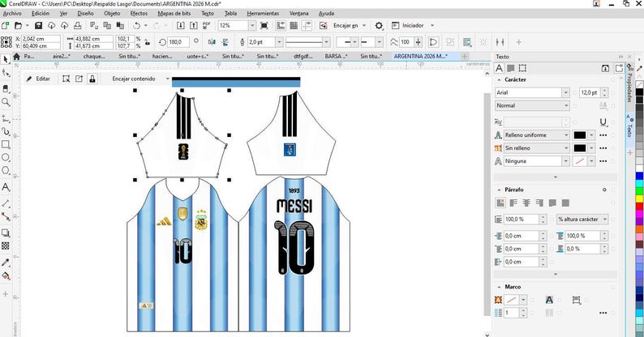Open the Mapas de bits menu
This screenshot has height=337, width=644.
tap(174, 14)
